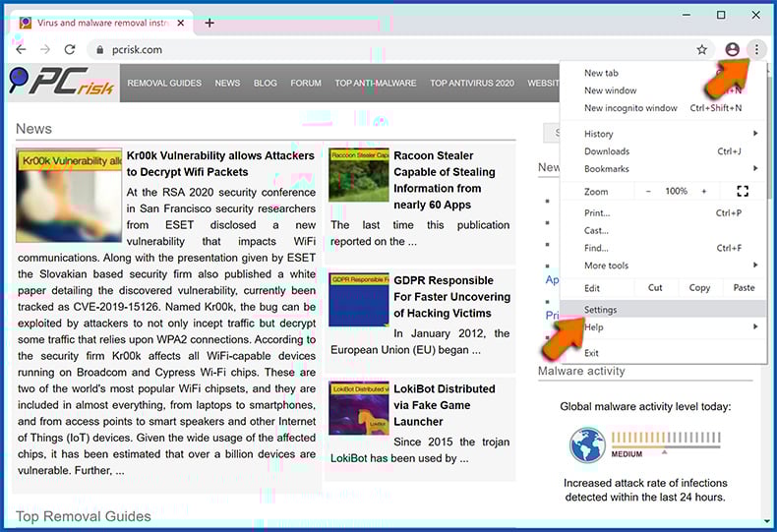Open GDPR Responsible article headline

coord(451,297)
